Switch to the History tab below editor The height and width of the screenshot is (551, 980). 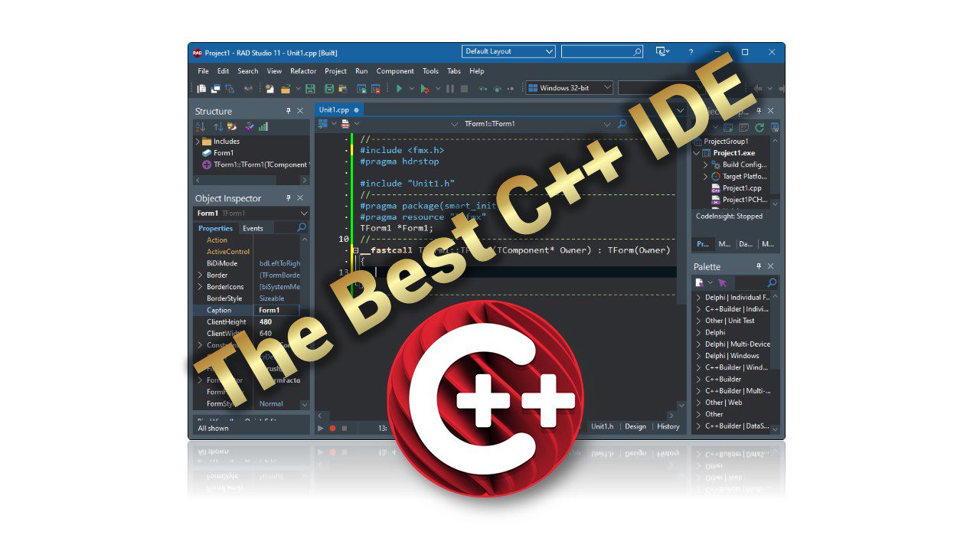668,427
